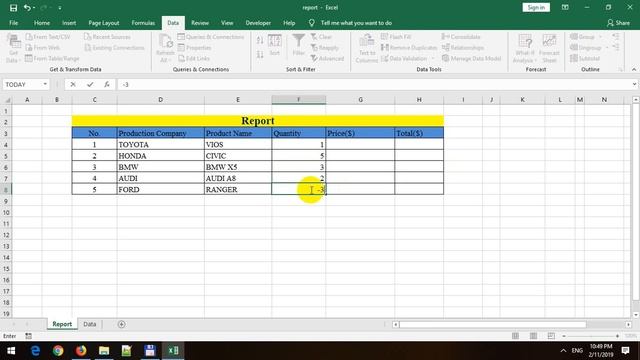
Task: Switch to Page Layout view icon
Action: tap(533, 336)
